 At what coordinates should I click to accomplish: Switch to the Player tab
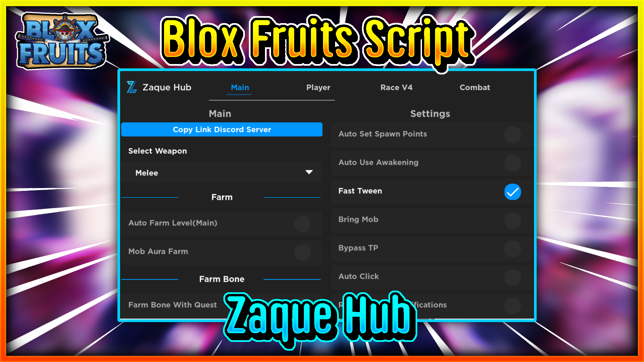click(318, 87)
